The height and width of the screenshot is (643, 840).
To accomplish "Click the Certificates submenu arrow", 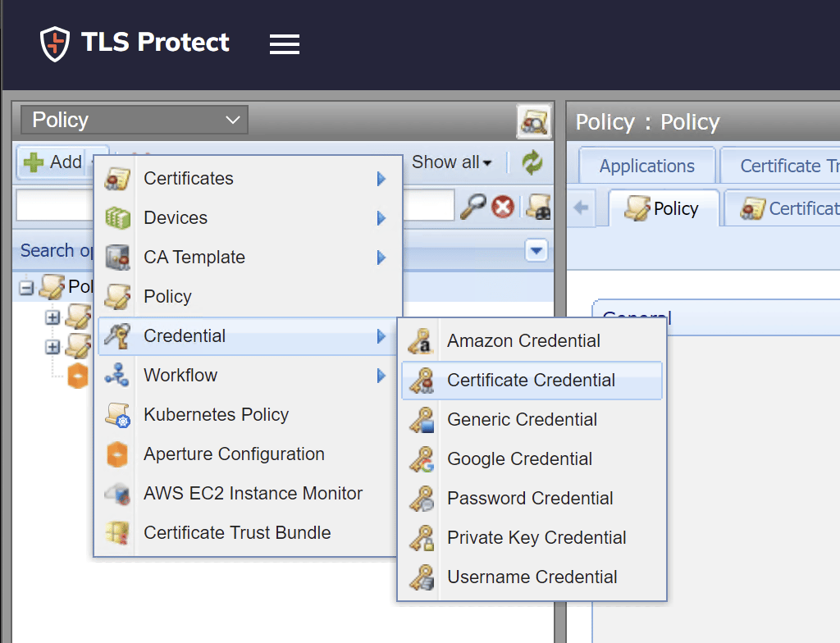I will click(x=381, y=179).
